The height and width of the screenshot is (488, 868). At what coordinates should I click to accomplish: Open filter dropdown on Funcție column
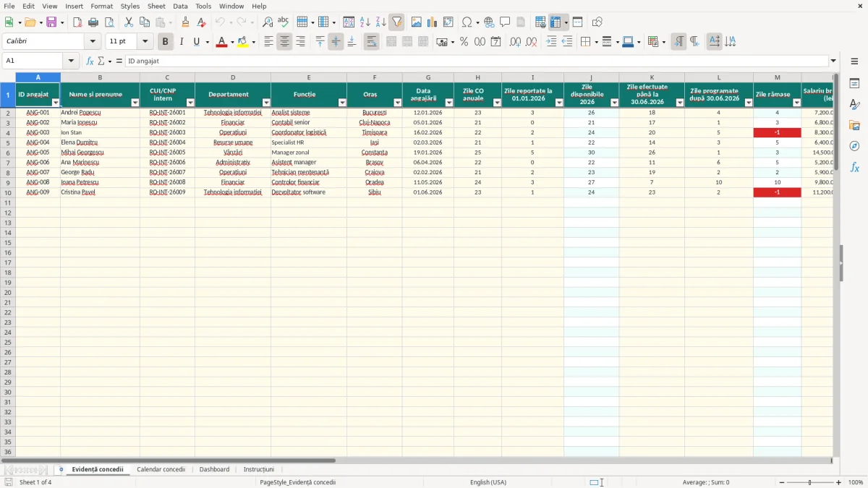click(341, 103)
